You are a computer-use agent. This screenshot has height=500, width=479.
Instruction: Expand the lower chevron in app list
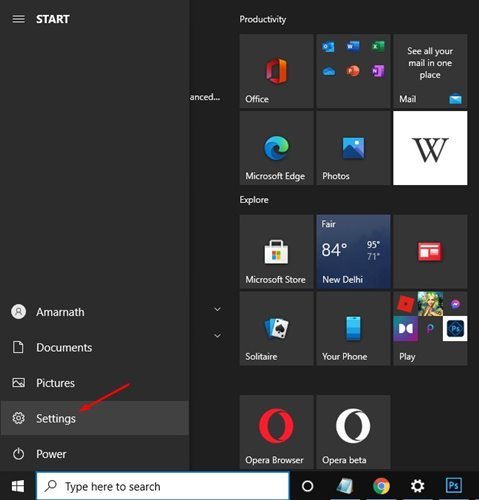[x=217, y=336]
